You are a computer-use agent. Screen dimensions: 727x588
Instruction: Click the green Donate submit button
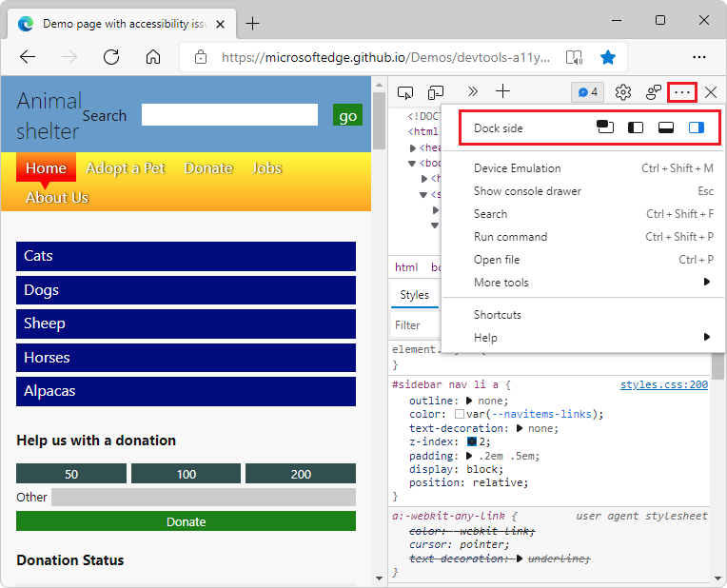tap(186, 521)
